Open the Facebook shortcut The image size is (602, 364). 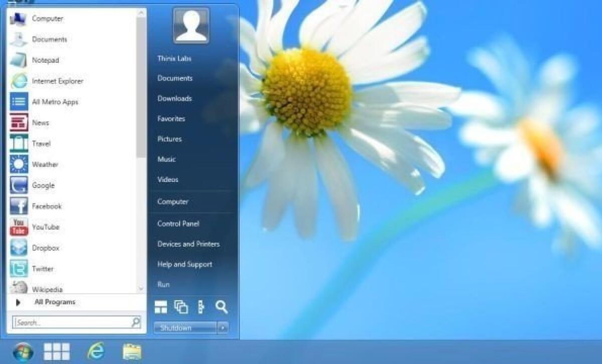47,206
